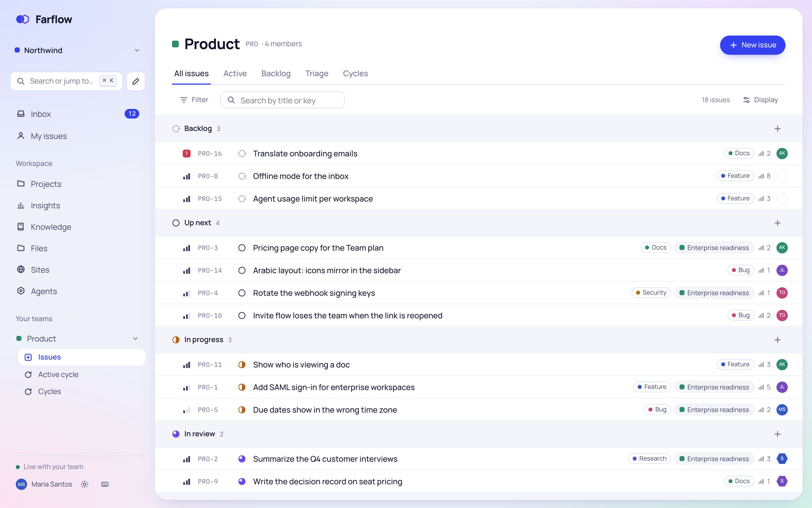
Task: Switch to the Active tab
Action: (235, 74)
